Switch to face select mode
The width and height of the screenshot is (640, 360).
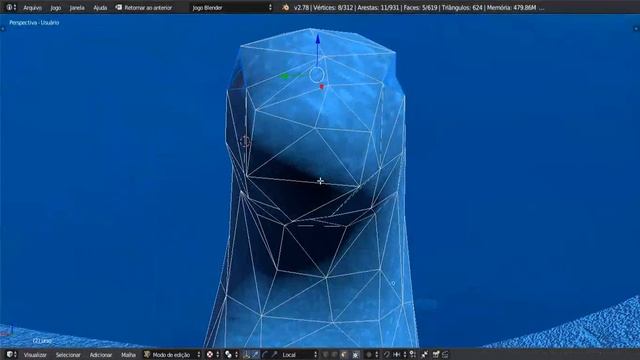343,355
